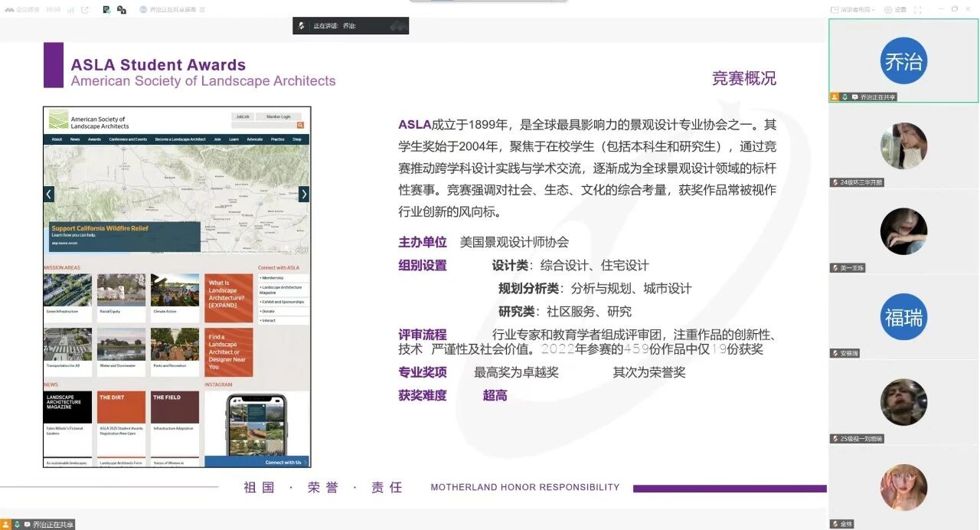This screenshot has height=530, width=980.
Task: Click the meeting security lock icon
Action: (121, 10)
